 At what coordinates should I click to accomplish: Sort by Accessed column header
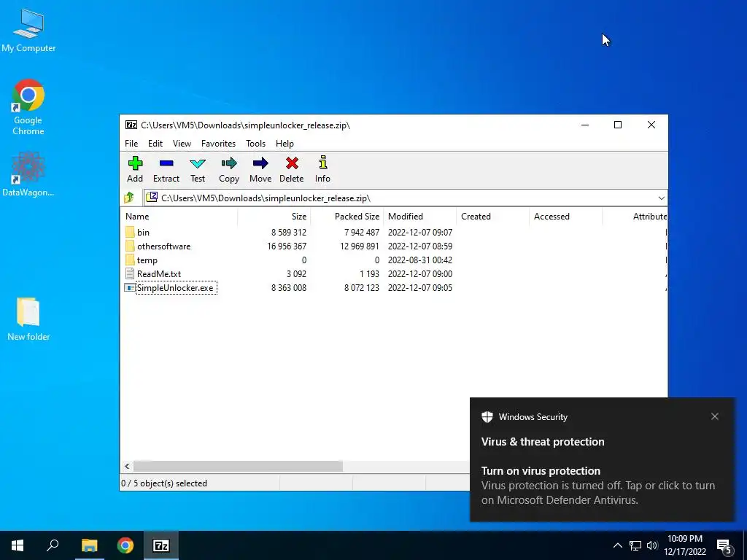[565, 216]
